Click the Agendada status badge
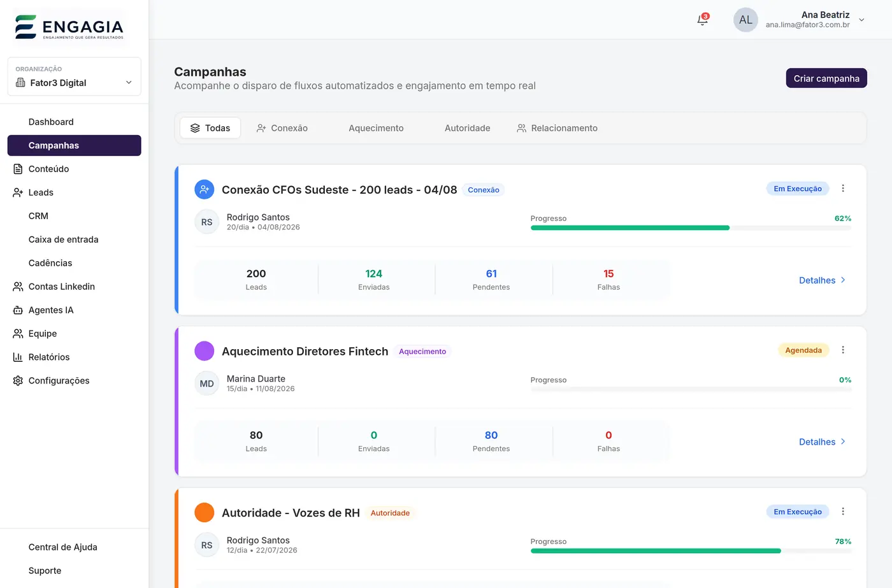The width and height of the screenshot is (892, 588). point(803,350)
